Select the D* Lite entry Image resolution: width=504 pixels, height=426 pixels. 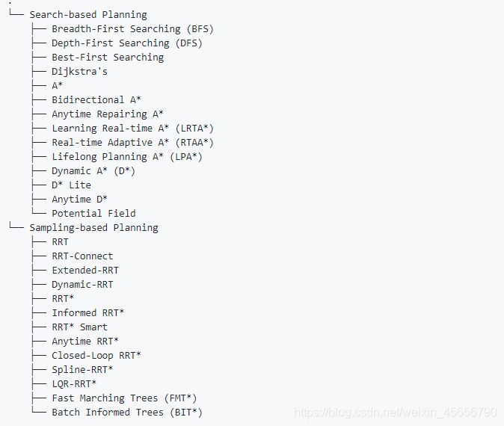[x=71, y=185]
